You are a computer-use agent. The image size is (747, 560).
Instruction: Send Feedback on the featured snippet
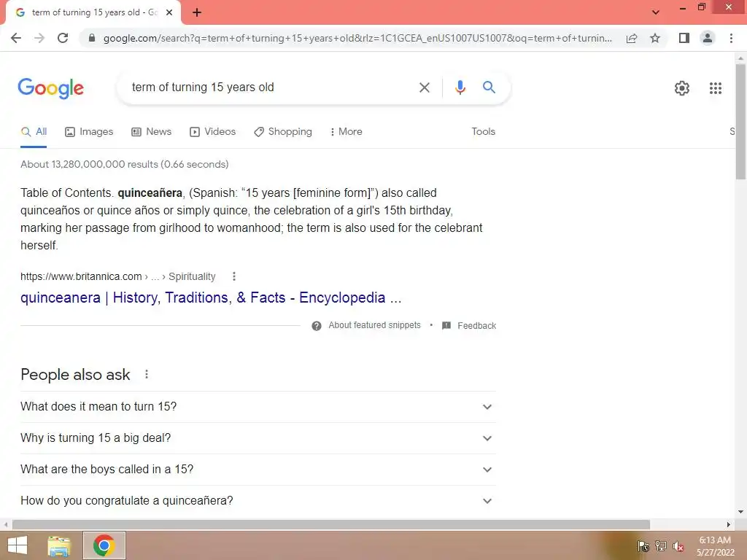[469, 326]
